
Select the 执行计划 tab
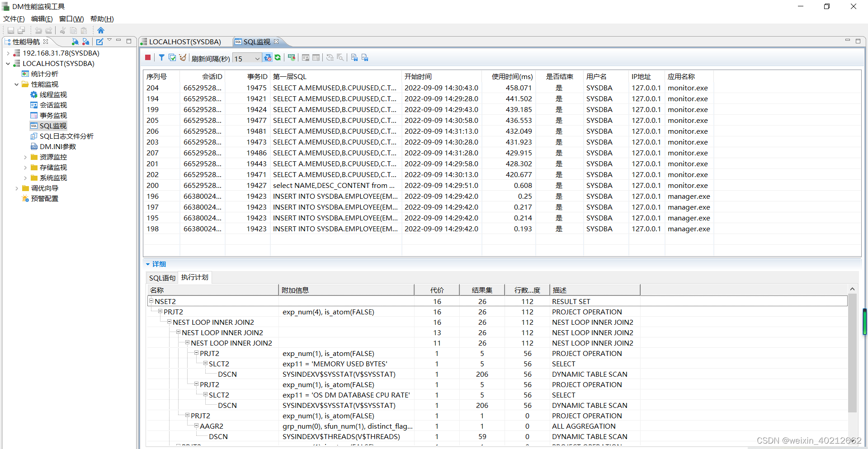pyautogui.click(x=195, y=277)
